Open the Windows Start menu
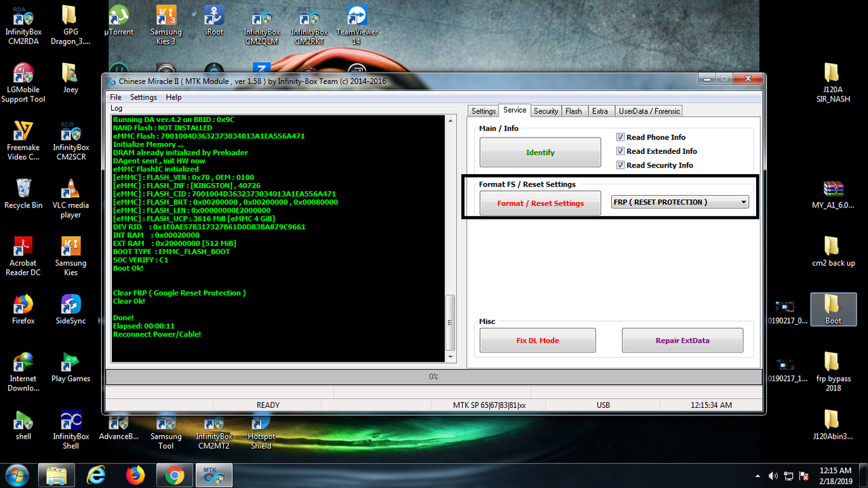 click(x=16, y=476)
